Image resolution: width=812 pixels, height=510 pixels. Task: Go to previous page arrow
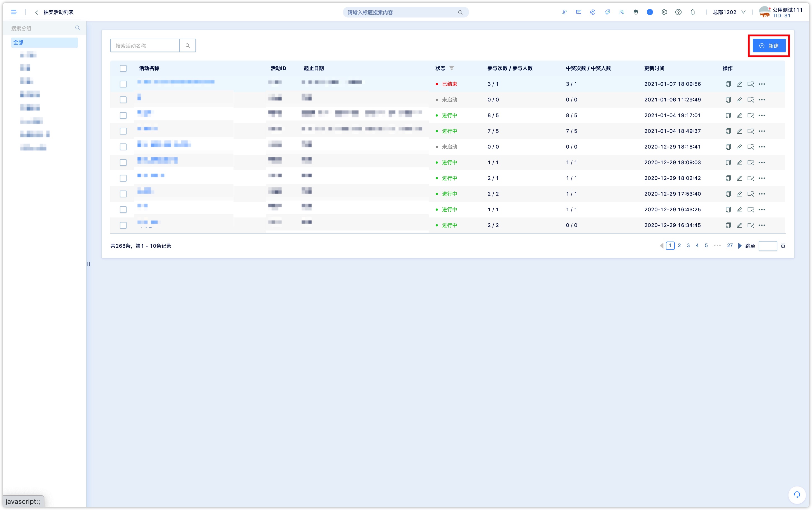661,245
